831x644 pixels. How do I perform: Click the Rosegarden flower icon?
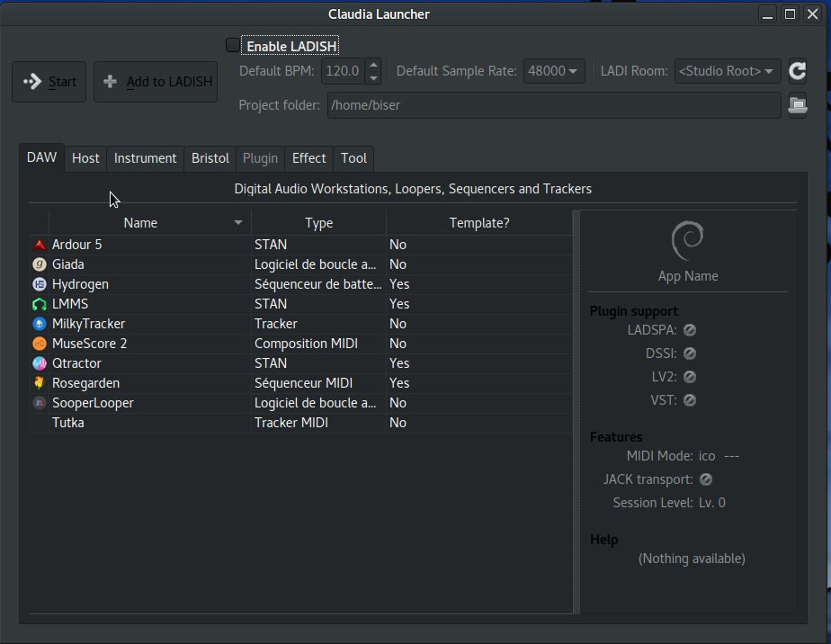(40, 383)
